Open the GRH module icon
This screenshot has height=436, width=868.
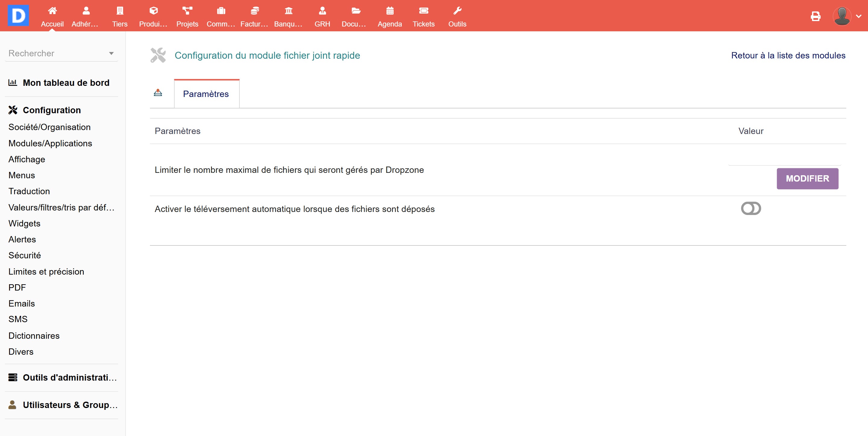[322, 11]
